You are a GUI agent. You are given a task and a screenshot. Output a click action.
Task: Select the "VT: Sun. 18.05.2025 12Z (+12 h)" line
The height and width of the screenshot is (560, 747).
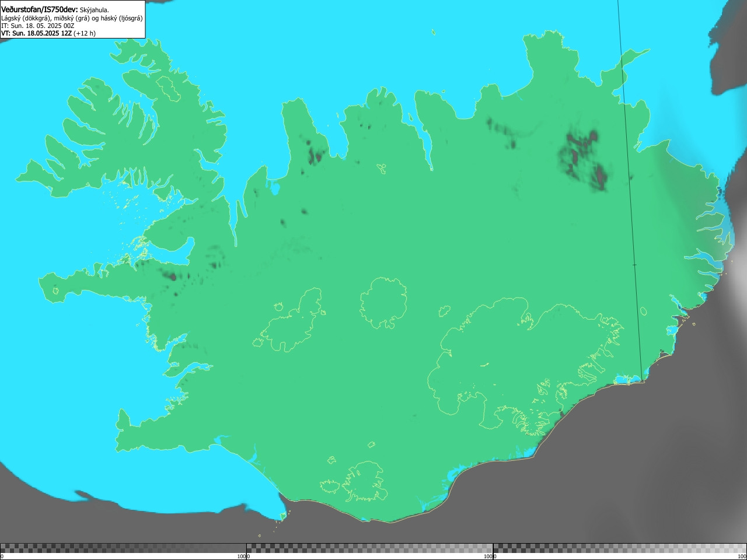pyautogui.click(x=48, y=33)
